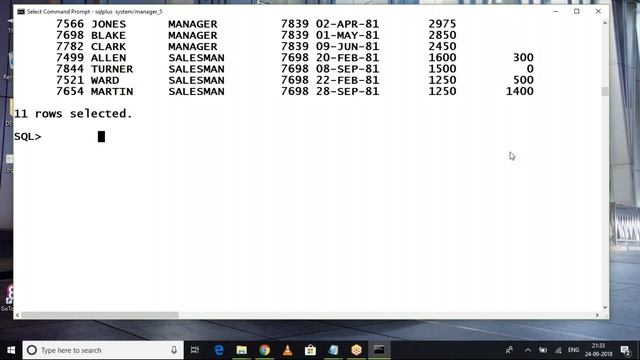Image resolution: width=640 pixels, height=360 pixels.
Task: Open the People icon in system tray
Action: 509,350
